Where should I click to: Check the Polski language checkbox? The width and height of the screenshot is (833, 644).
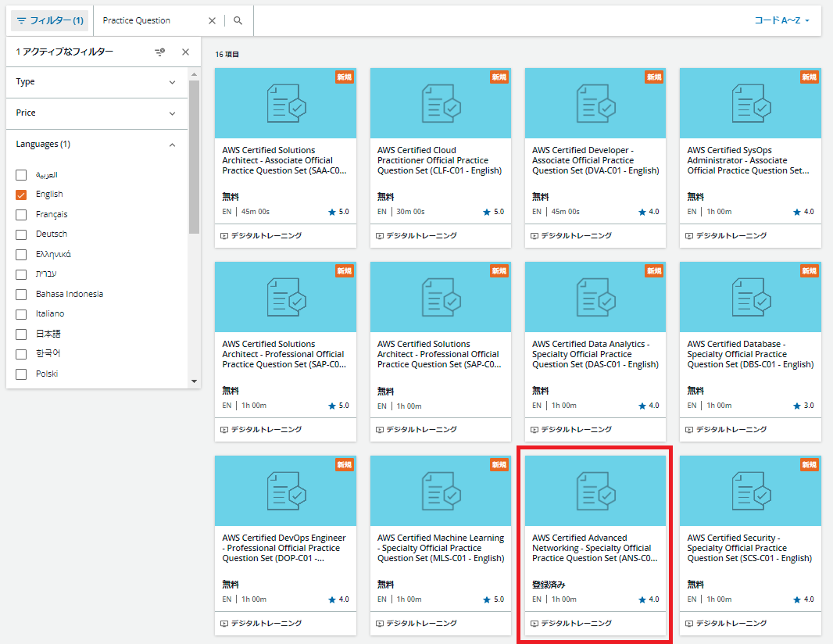point(21,374)
